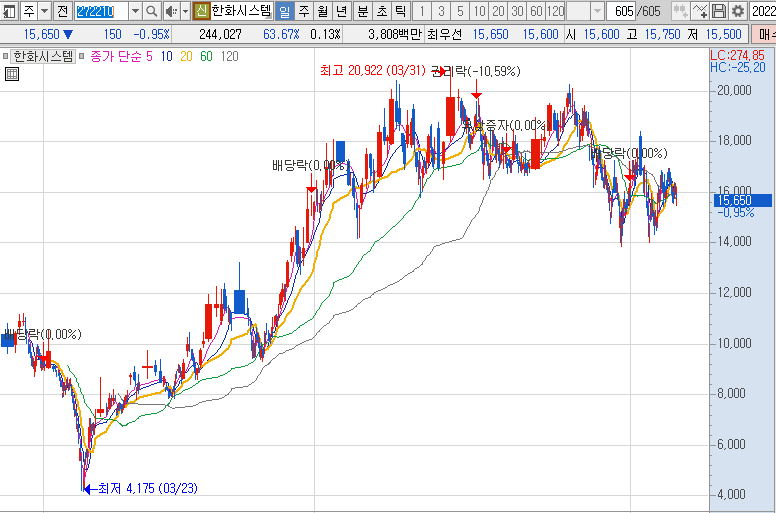Viewport: 776px width, 513px height.
Task: Click the 한화시스템 chart legend label
Action: 43,56
